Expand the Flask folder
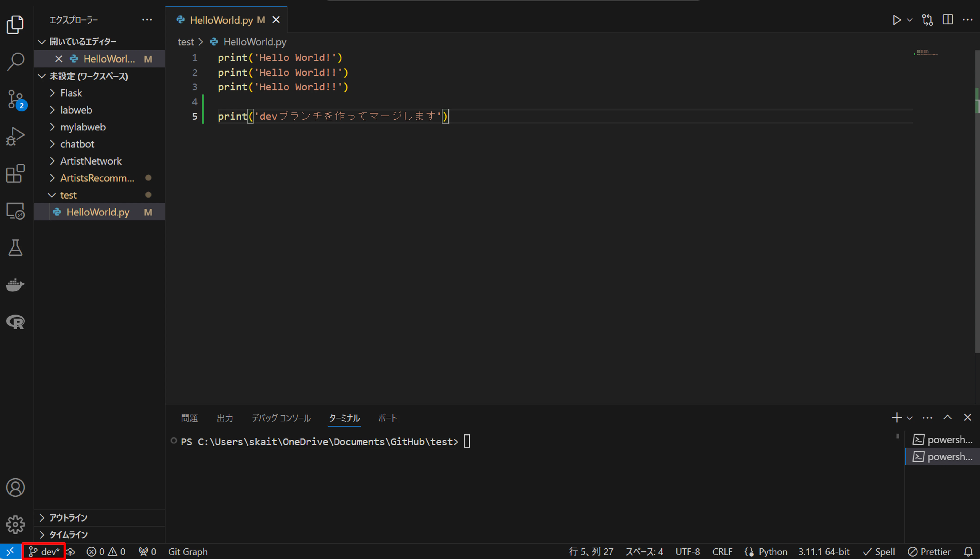The image size is (980, 560). tap(99, 93)
